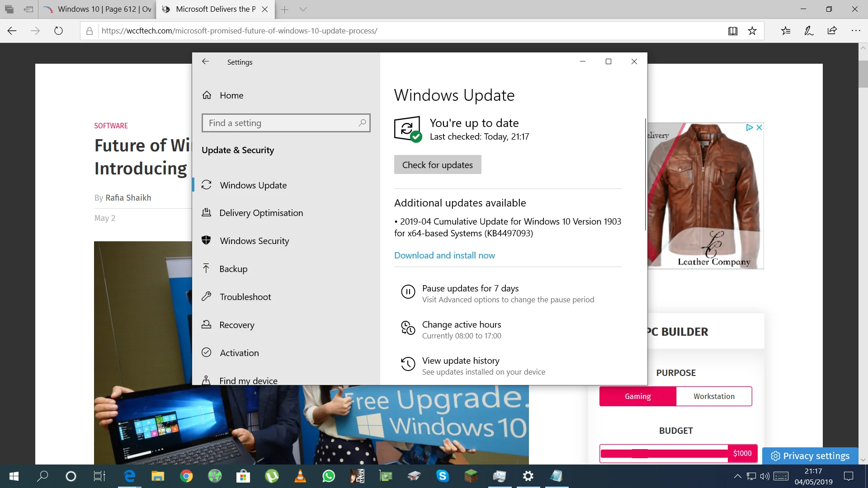Click Download and install now link
The height and width of the screenshot is (488, 868).
click(x=444, y=255)
